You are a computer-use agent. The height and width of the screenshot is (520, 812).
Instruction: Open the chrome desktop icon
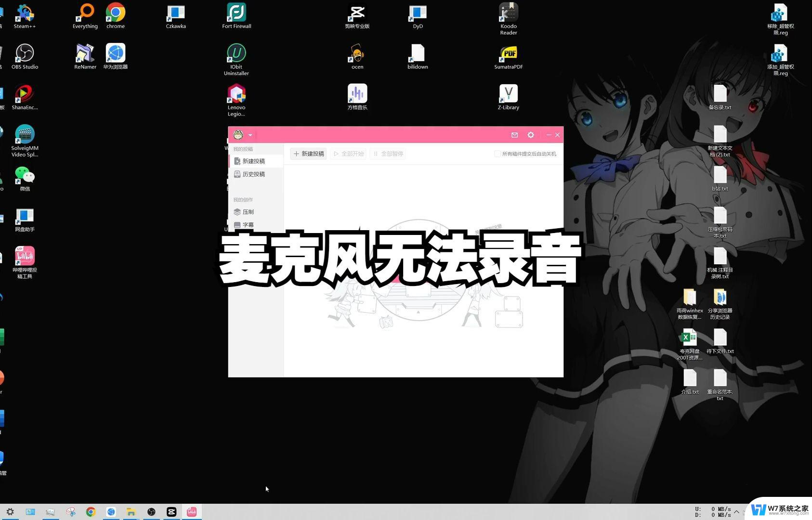click(116, 16)
